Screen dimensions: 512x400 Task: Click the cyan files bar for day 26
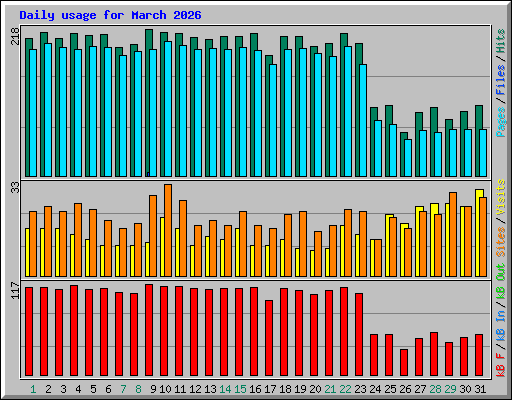coord(408,158)
